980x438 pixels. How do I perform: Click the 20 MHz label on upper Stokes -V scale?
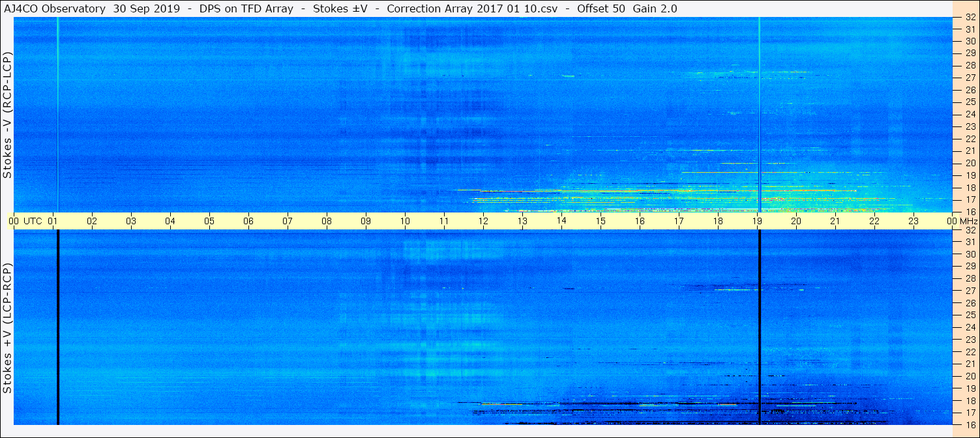(x=970, y=163)
